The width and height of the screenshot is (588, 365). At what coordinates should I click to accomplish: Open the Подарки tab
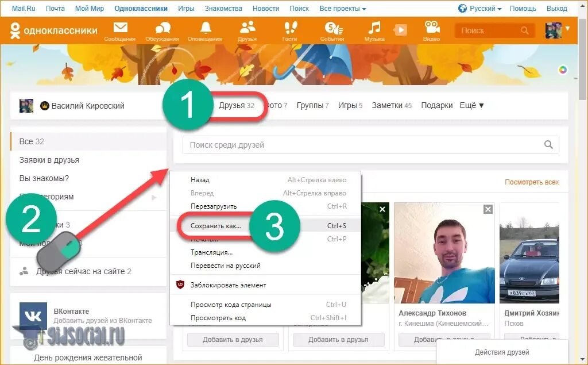tap(437, 106)
